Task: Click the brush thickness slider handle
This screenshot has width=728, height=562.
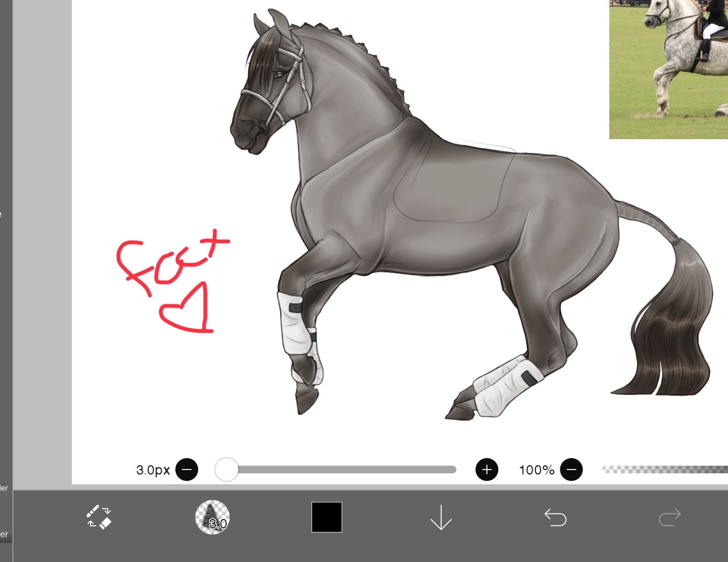Action: [x=227, y=470]
